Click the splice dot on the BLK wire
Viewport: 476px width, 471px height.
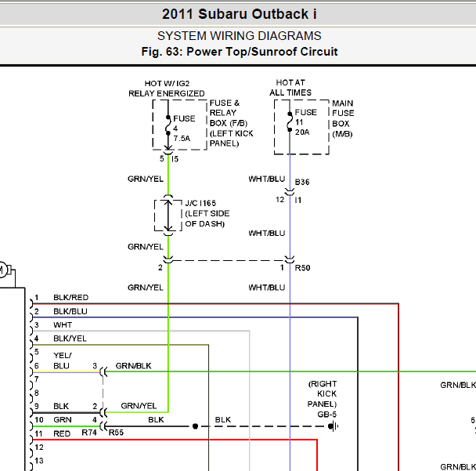195,426
